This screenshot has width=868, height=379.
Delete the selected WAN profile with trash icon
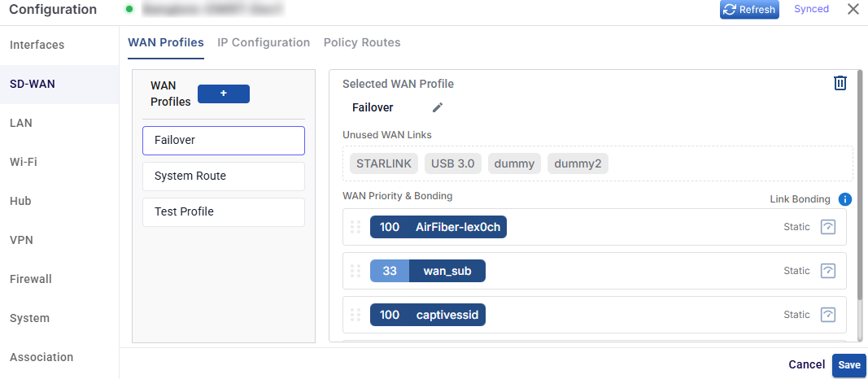pyautogui.click(x=840, y=83)
